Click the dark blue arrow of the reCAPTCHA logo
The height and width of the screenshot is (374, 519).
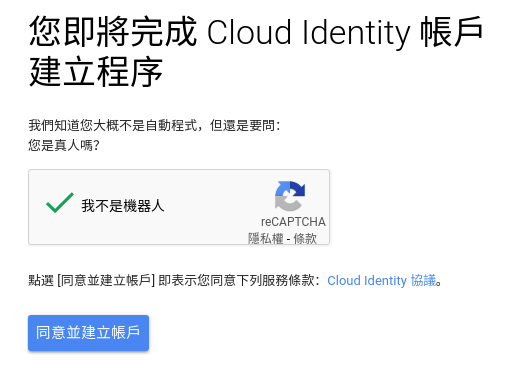pos(298,188)
